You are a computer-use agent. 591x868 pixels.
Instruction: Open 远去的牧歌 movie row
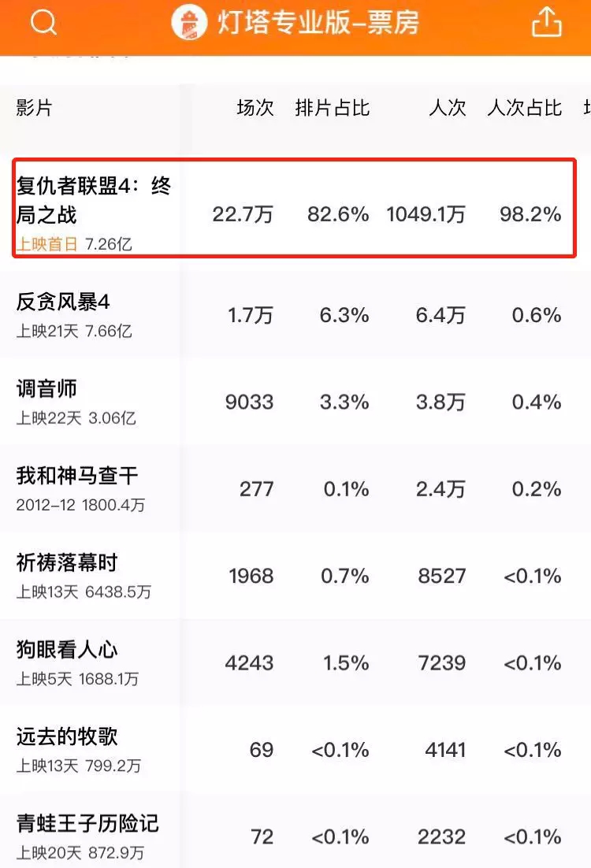pos(67,736)
